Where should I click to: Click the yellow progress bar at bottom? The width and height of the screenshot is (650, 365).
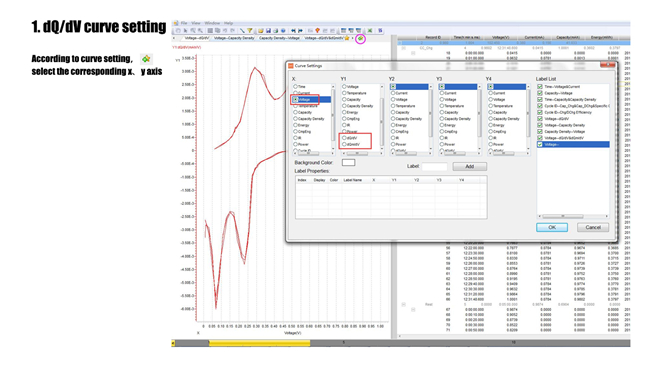click(260, 343)
